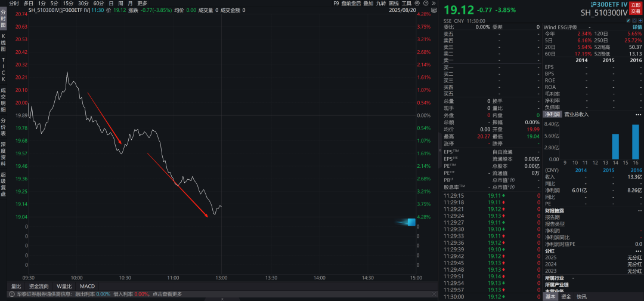Open chart settings gear icon

click(x=417, y=3)
